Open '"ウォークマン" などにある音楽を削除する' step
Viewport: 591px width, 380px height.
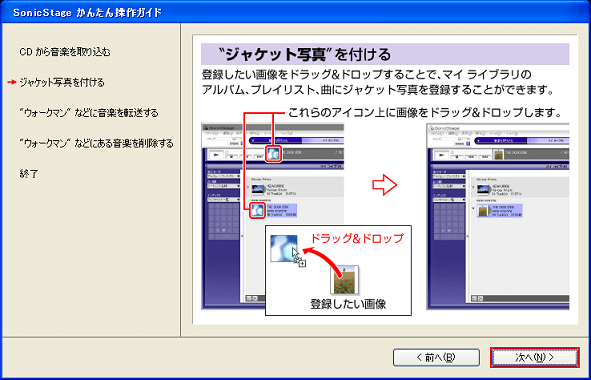pyautogui.click(x=96, y=143)
